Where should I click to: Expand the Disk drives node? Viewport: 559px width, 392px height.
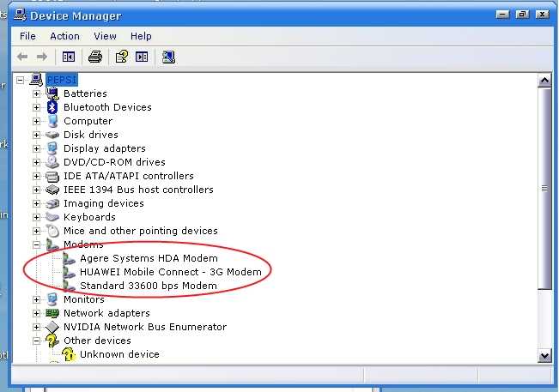[36, 135]
